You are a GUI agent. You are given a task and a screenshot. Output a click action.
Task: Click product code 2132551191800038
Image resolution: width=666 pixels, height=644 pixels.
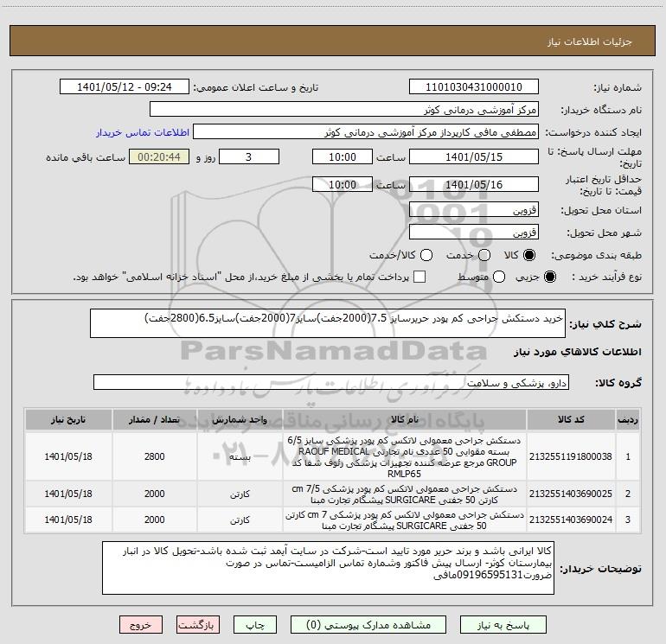[x=571, y=456]
